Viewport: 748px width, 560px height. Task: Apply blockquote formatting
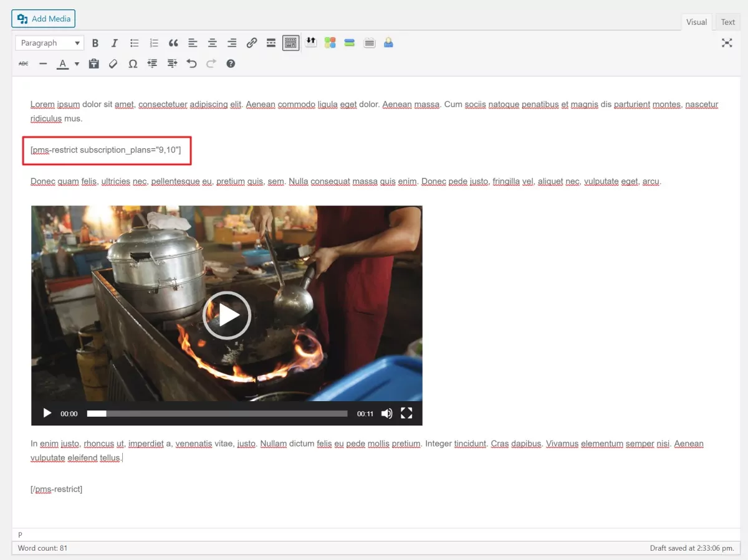click(x=173, y=43)
